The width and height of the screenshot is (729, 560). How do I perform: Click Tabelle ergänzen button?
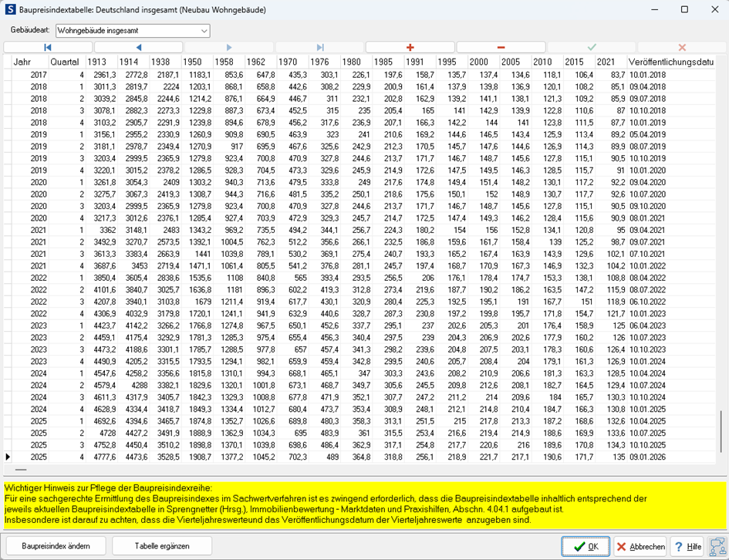click(x=162, y=546)
